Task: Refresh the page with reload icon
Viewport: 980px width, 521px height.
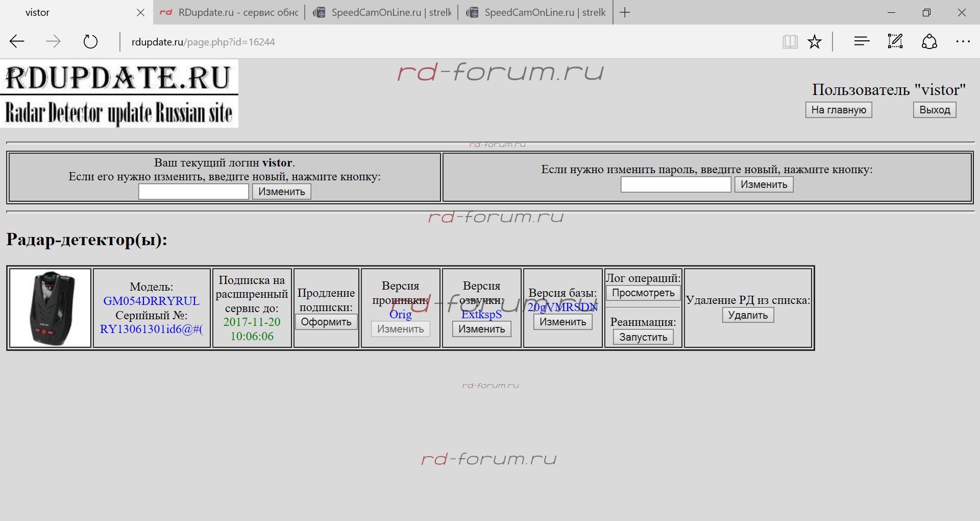Action: point(90,42)
